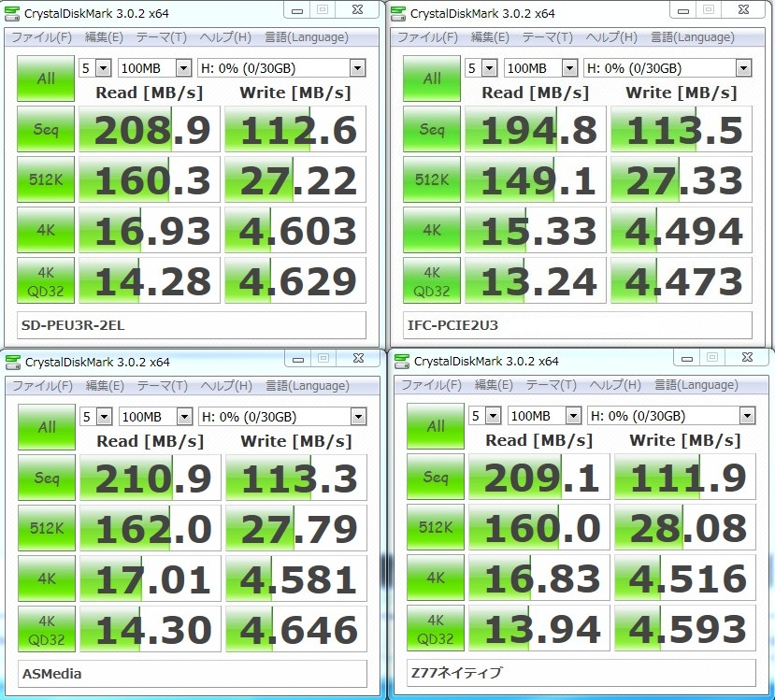This screenshot has width=775, height=700.
Task: Start 512K test in ASMedia window
Action: pyautogui.click(x=47, y=528)
